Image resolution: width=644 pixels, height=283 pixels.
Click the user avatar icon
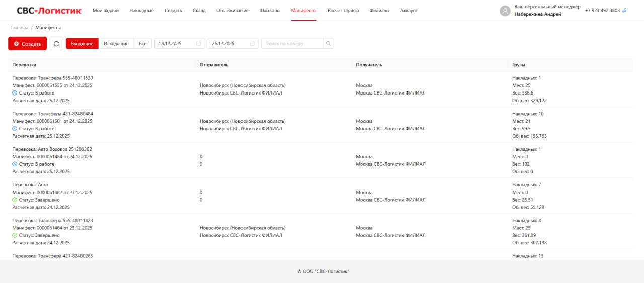pyautogui.click(x=505, y=11)
